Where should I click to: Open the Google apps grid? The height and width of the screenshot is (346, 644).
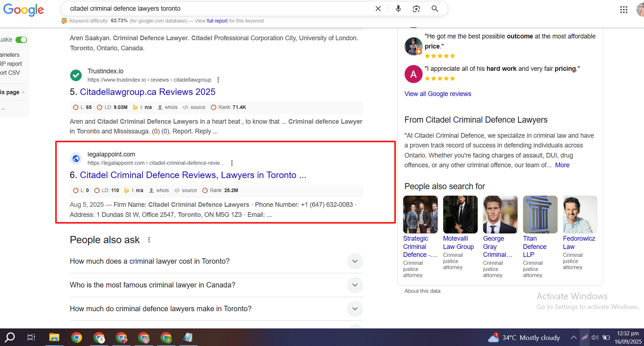click(623, 10)
